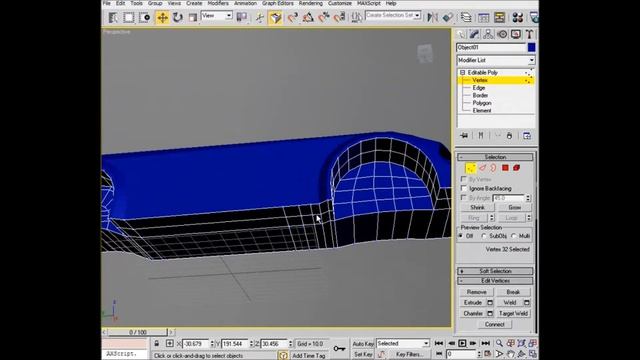640x360 pixels.
Task: Select Off preview selection radio
Action: (x=461, y=236)
